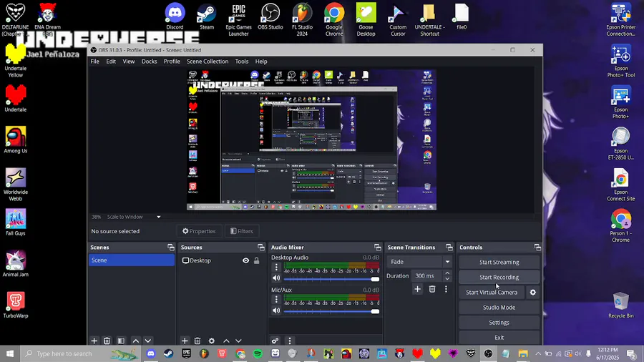644x362 pixels.
Task: Increase transition duration with up arrow
Action: click(447, 273)
